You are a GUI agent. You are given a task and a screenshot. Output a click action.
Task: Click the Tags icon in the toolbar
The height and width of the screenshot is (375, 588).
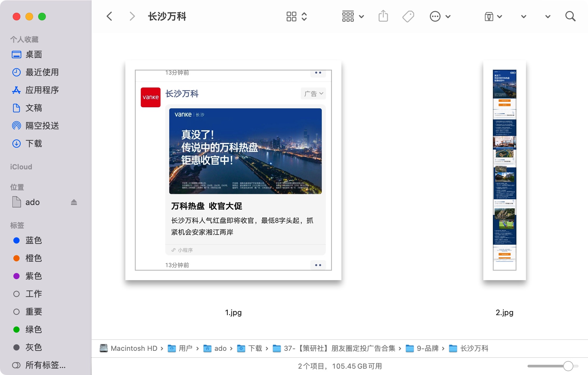point(408,16)
